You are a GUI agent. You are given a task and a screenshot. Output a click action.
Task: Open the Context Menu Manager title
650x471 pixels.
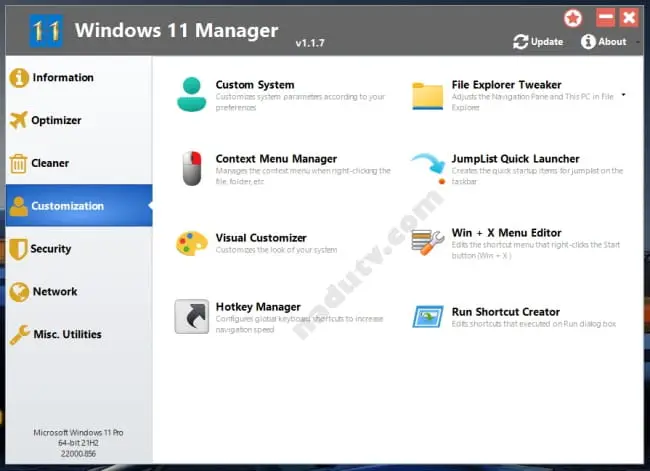[x=276, y=159]
